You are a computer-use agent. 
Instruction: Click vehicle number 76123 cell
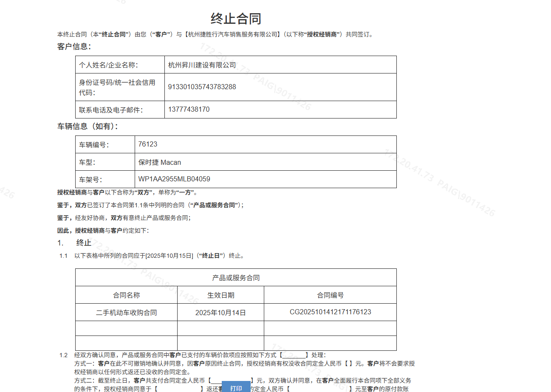(x=147, y=144)
